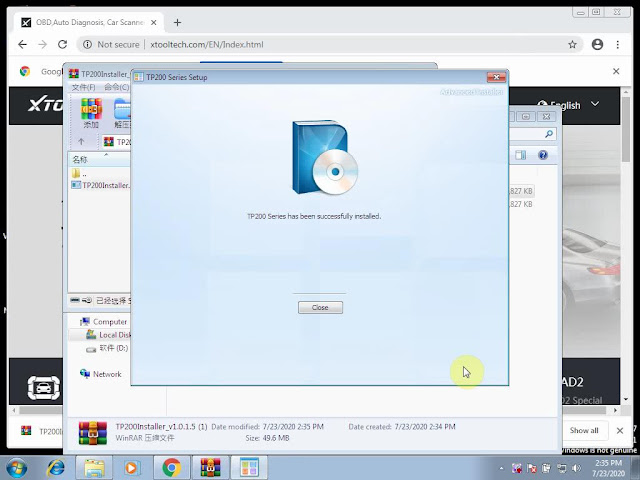Click the volume speaker tray icon
The image size is (640, 480).
coord(576,468)
